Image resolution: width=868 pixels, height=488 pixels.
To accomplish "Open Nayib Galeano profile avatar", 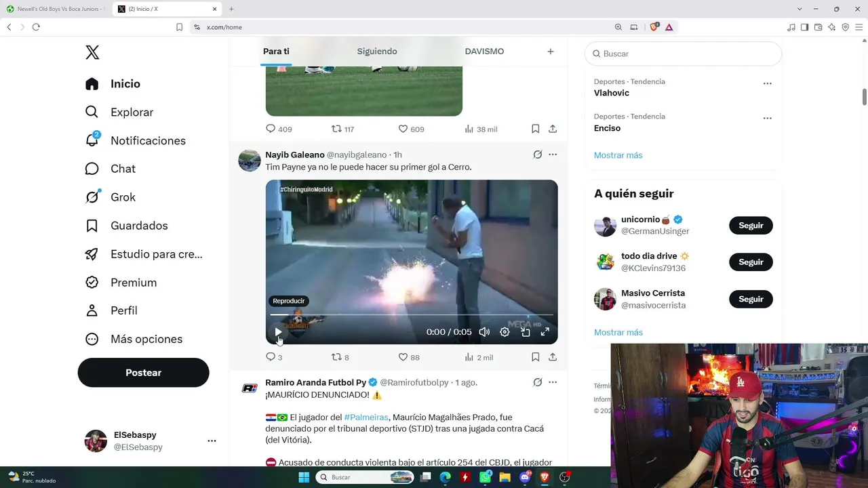I will point(250,161).
